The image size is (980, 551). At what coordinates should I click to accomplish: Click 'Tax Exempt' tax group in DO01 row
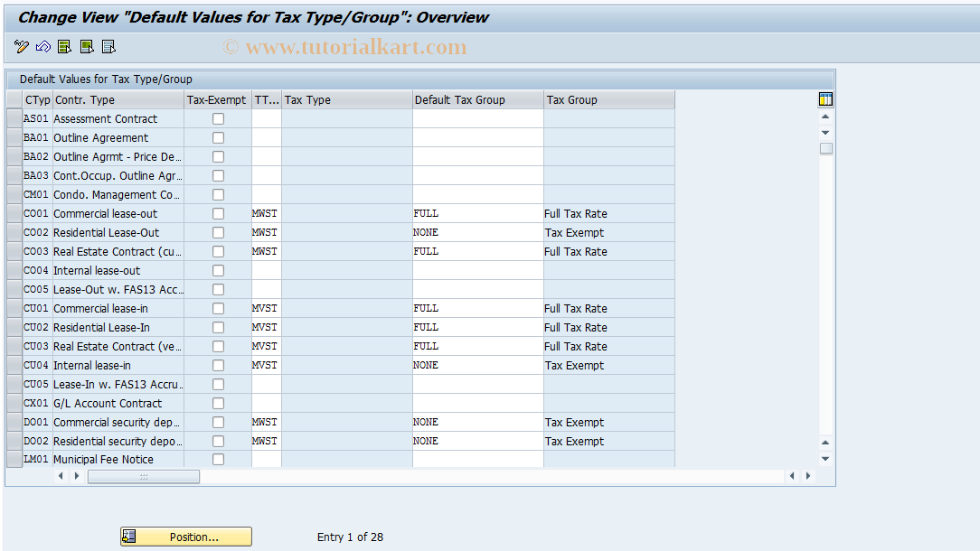pos(574,423)
